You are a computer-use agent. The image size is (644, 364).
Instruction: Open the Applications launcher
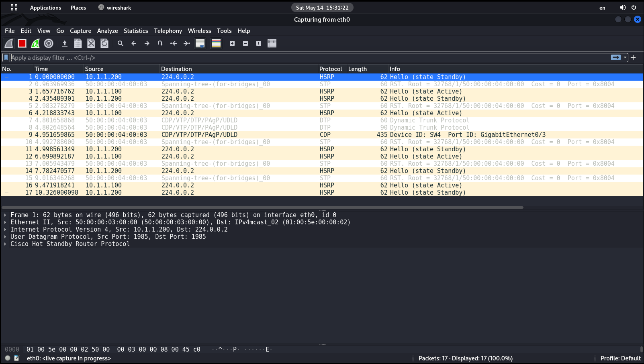pyautogui.click(x=45, y=7)
